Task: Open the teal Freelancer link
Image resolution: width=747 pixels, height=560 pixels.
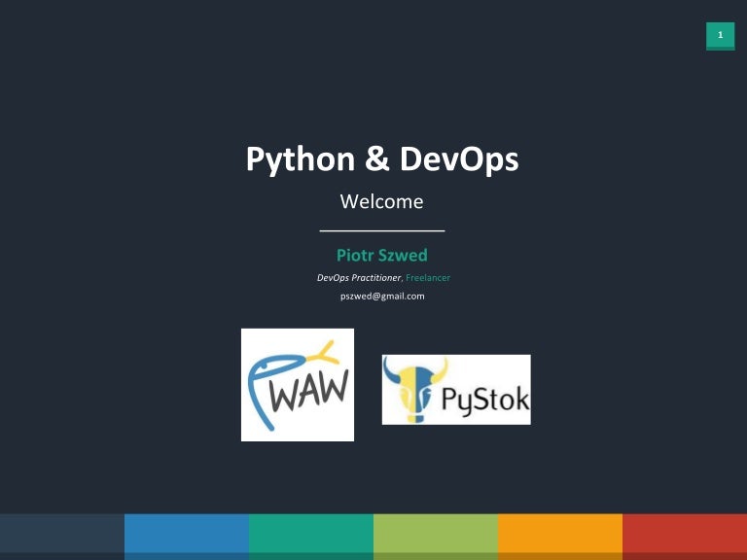Action: pos(428,278)
